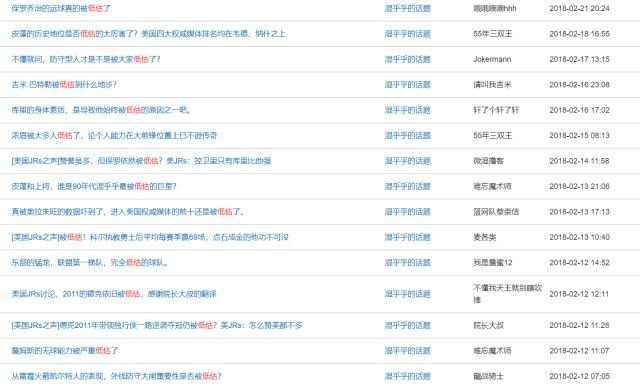This screenshot has height=386, width=640.
Task: Open the thread starting with '从雷霆火箭凯尔特人的表现'
Action: [x=116, y=376]
